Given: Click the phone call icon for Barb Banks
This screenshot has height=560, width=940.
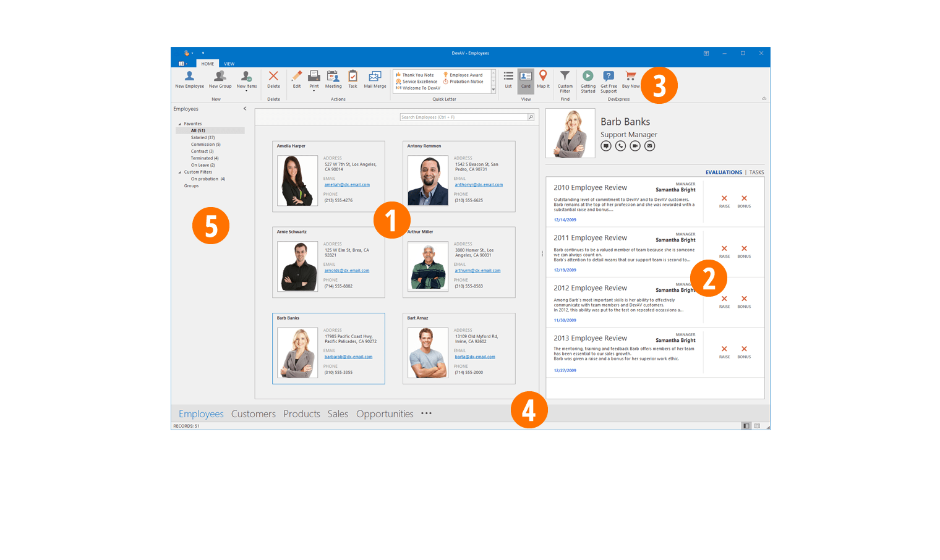Looking at the screenshot, I should pyautogui.click(x=620, y=146).
